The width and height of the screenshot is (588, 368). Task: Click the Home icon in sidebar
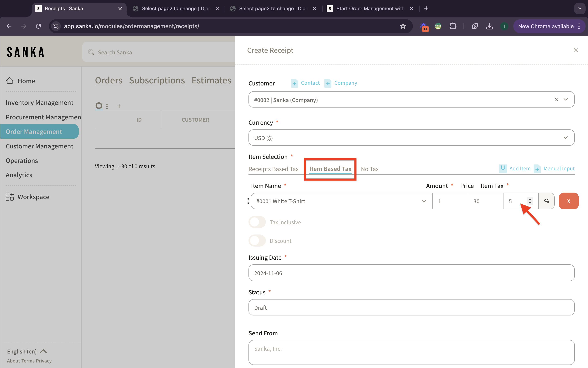[10, 81]
